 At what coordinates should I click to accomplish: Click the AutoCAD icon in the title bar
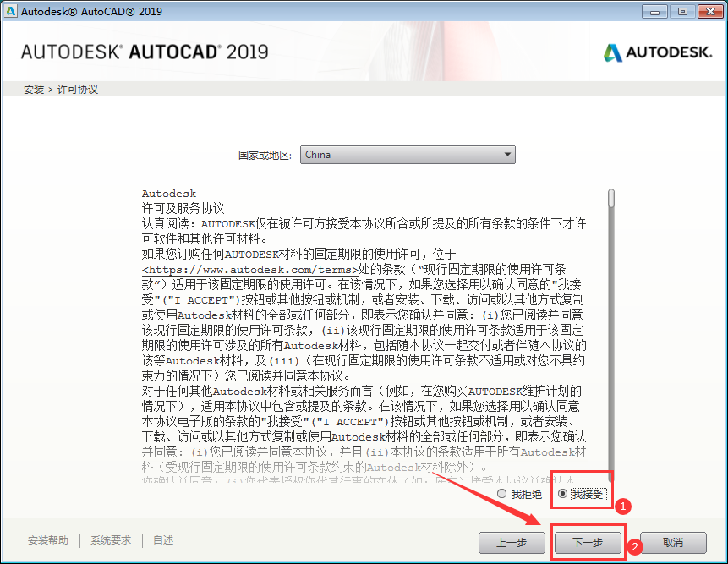tap(10, 12)
